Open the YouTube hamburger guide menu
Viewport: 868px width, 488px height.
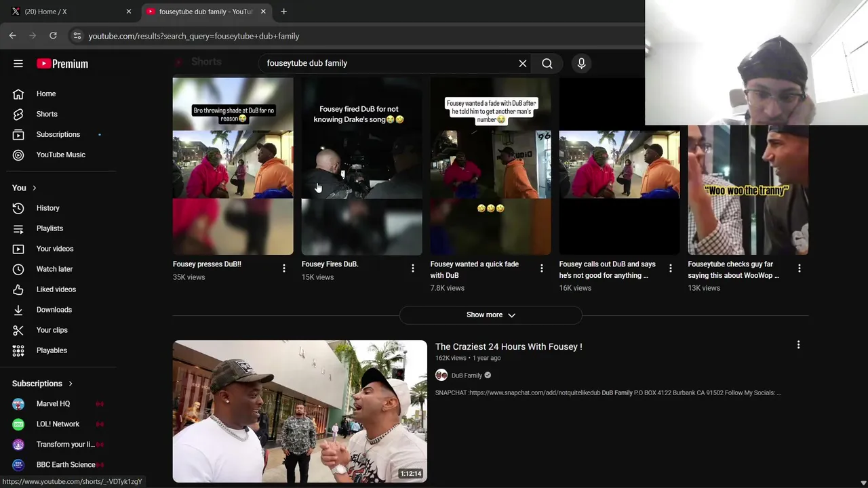pyautogui.click(x=18, y=64)
